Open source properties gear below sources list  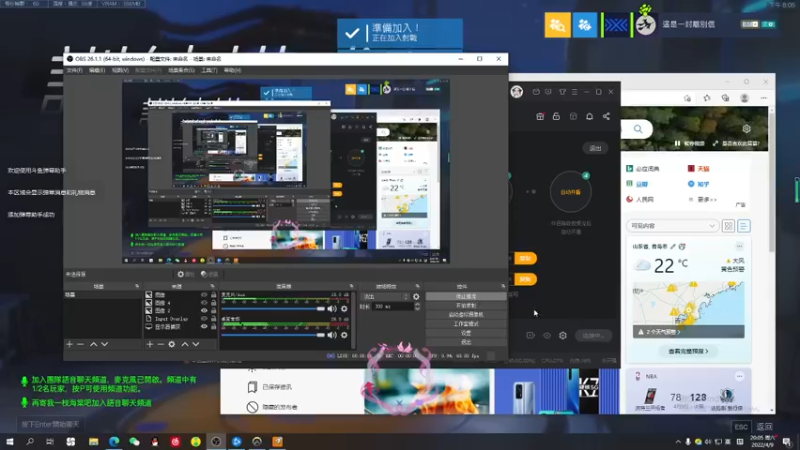pyautogui.click(x=172, y=344)
